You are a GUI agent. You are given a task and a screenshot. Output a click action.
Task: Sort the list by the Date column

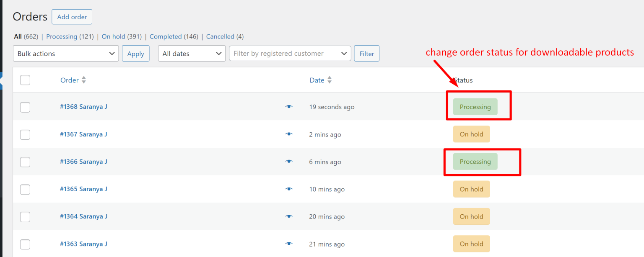point(330,80)
